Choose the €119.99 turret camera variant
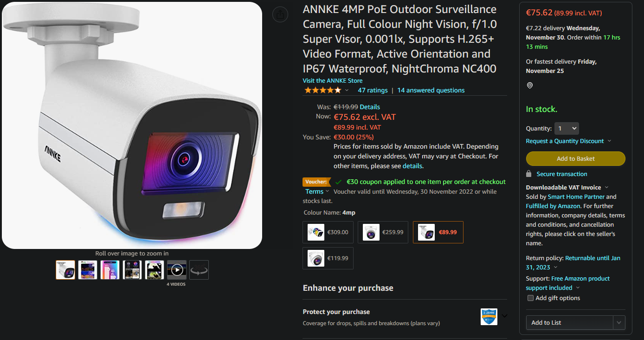This screenshot has height=340, width=644. click(x=328, y=258)
